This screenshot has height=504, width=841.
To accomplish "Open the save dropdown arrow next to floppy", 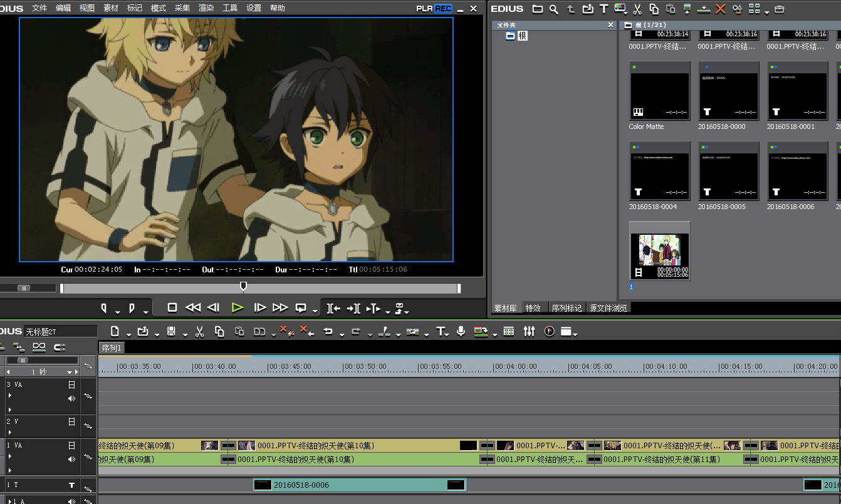I will click(185, 335).
